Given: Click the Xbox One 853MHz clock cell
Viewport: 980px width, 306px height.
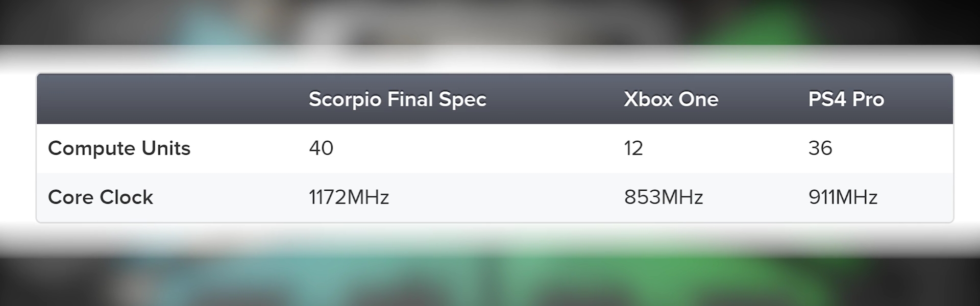Looking at the screenshot, I should coord(664,197).
